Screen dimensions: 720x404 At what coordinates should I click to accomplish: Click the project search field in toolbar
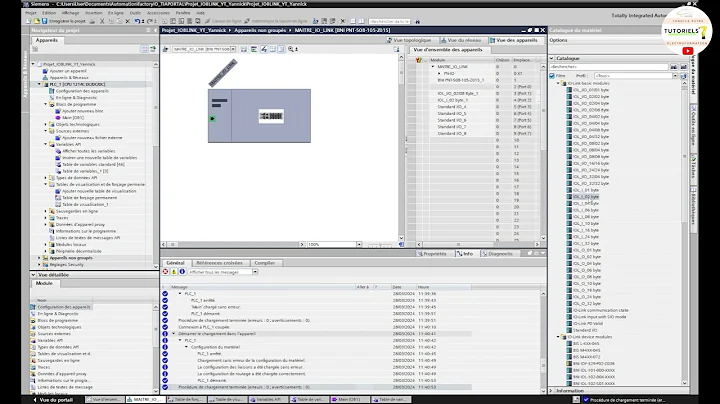pos(390,21)
